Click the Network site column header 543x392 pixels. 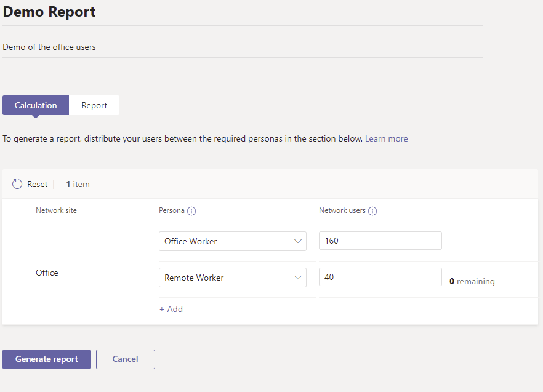tap(56, 210)
